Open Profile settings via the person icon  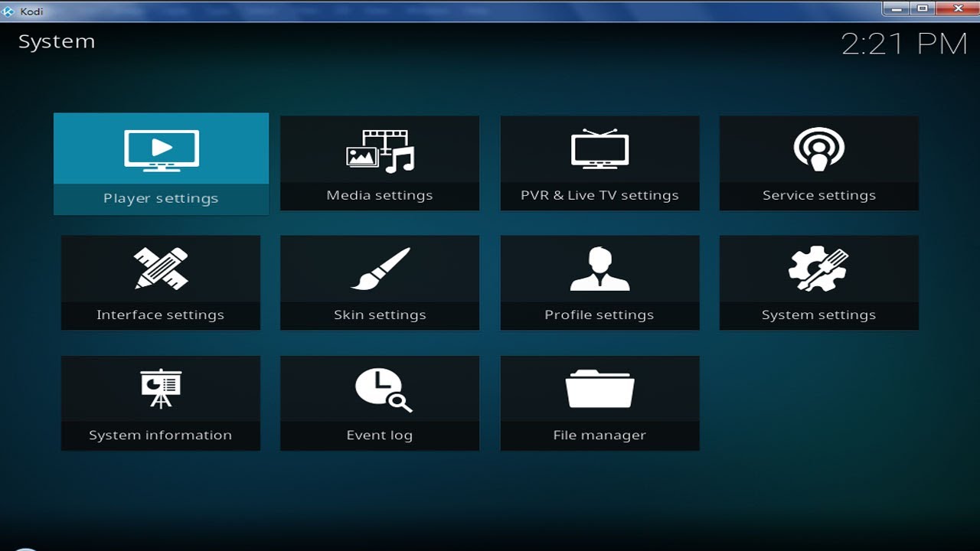click(x=599, y=269)
